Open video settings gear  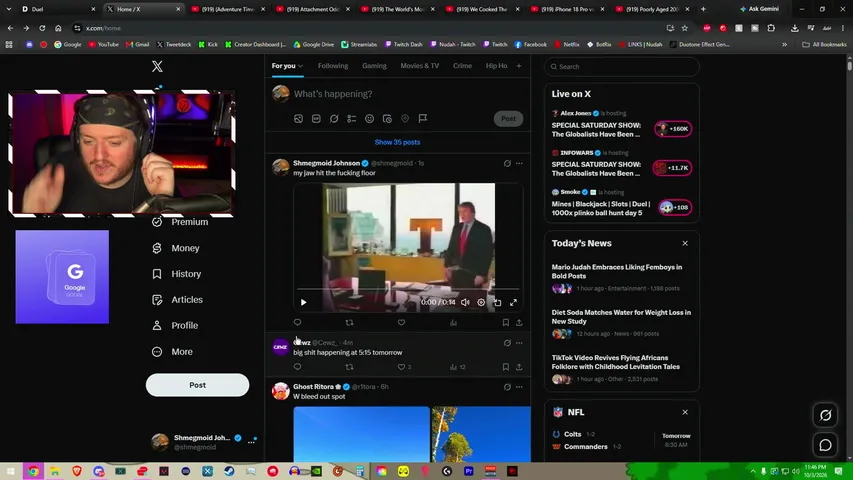481,302
